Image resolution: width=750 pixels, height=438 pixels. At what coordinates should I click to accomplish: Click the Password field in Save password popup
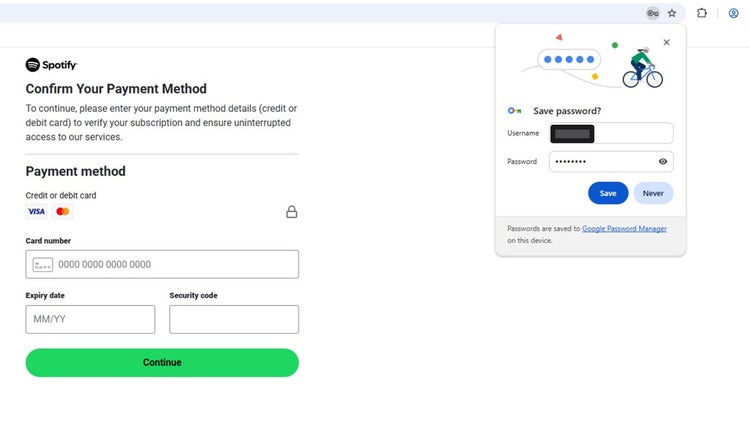point(611,162)
